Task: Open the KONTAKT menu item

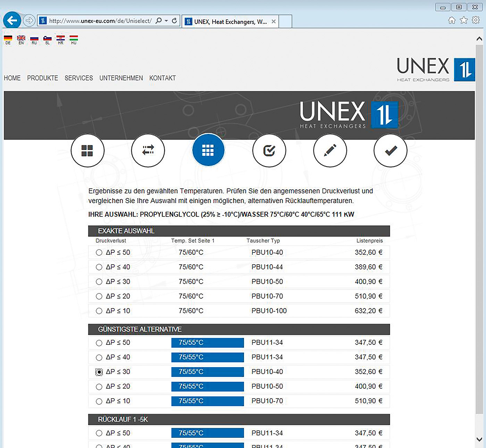Action: tap(162, 78)
